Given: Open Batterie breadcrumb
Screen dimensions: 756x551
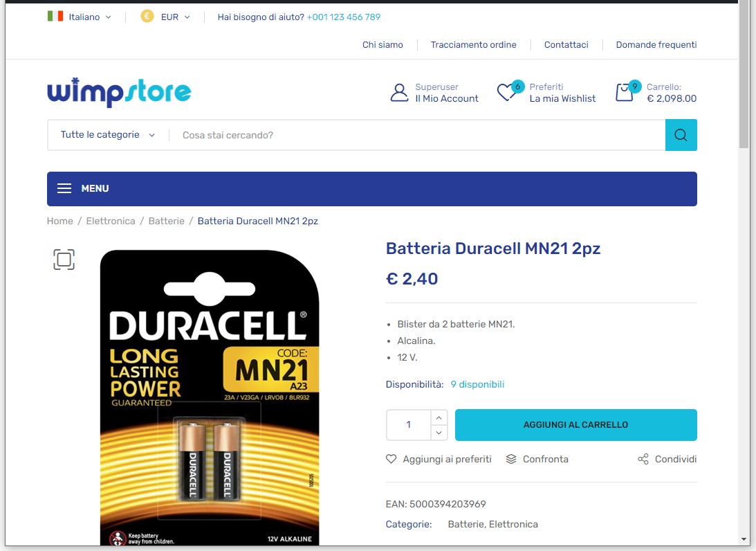Looking at the screenshot, I should click(x=166, y=221).
